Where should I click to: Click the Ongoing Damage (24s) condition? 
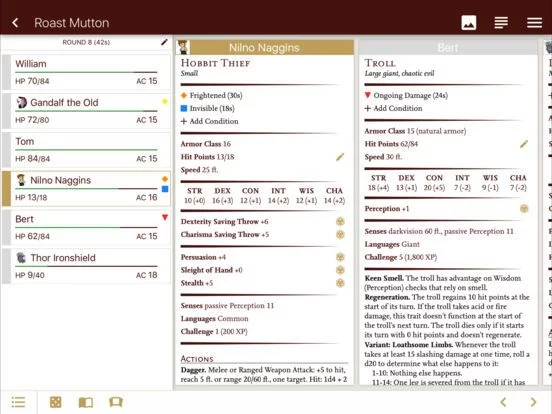coord(410,95)
